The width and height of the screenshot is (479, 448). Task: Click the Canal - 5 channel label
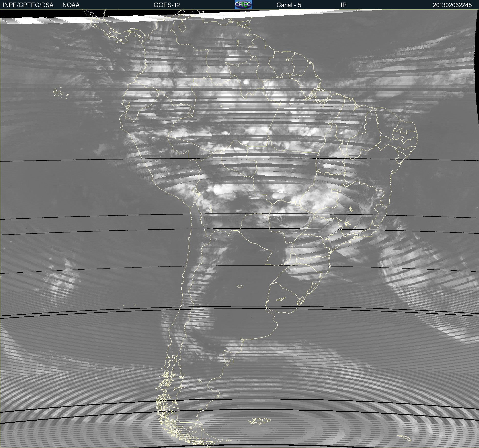[289, 5]
